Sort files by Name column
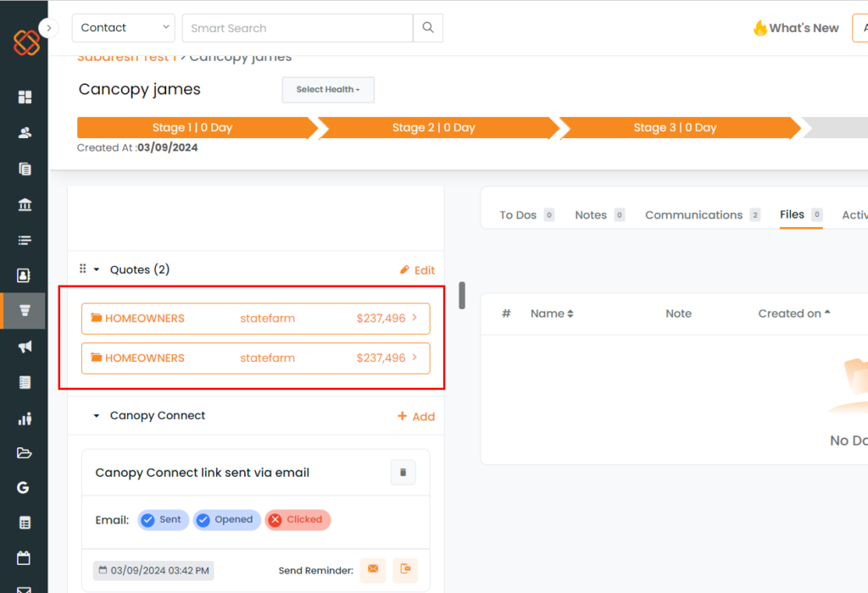 click(552, 313)
